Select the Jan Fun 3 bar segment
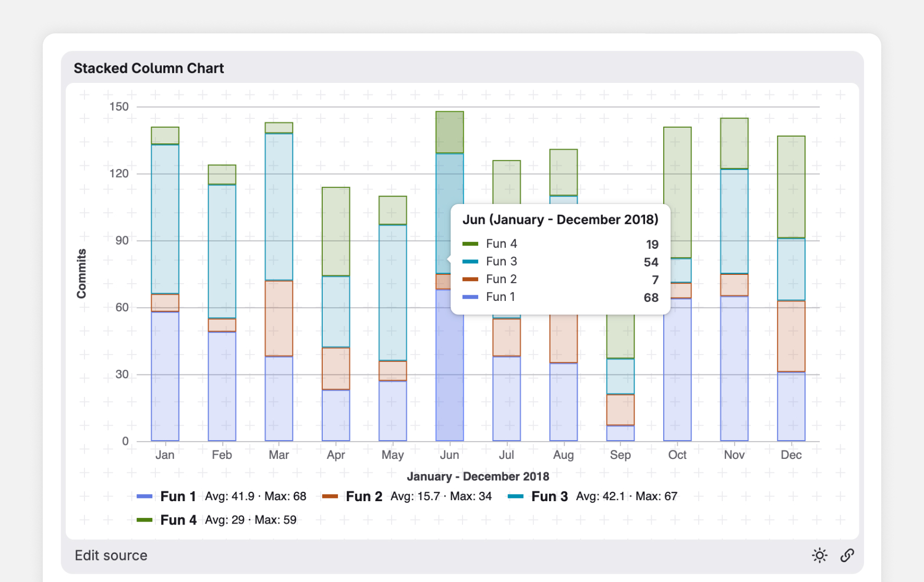Image resolution: width=924 pixels, height=582 pixels. [x=165, y=220]
